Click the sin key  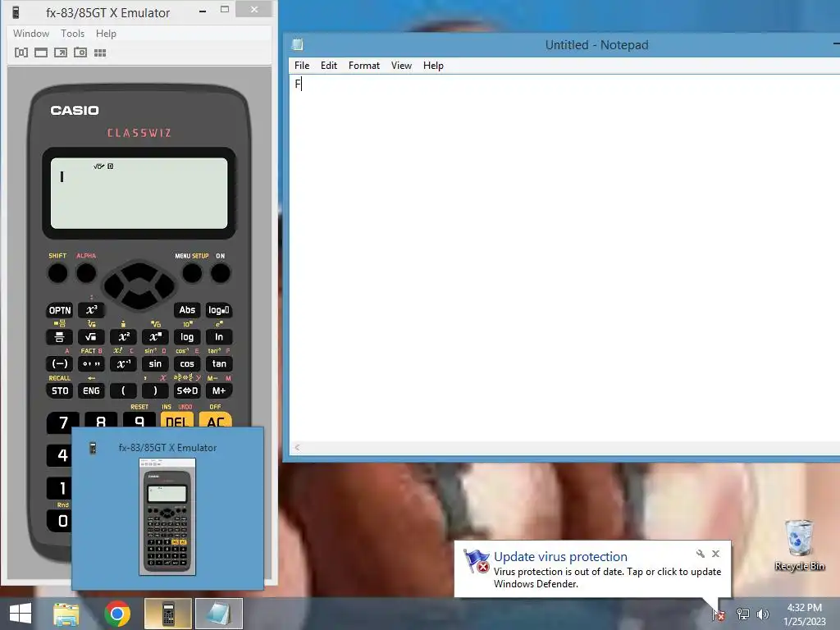click(x=155, y=363)
